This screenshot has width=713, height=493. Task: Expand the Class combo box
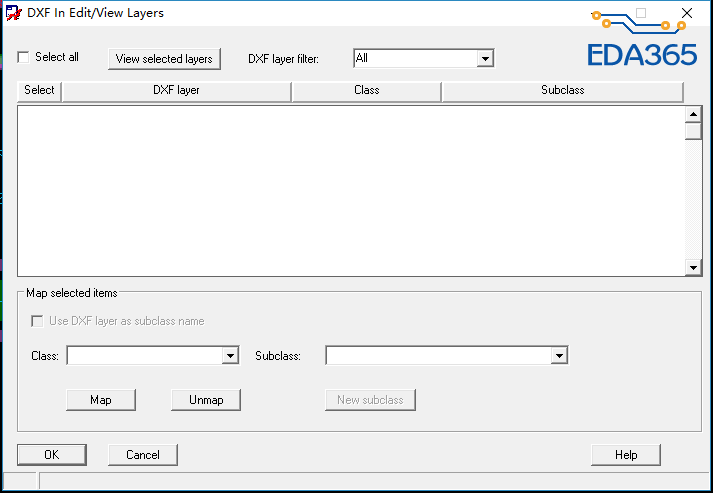pyautogui.click(x=230, y=356)
